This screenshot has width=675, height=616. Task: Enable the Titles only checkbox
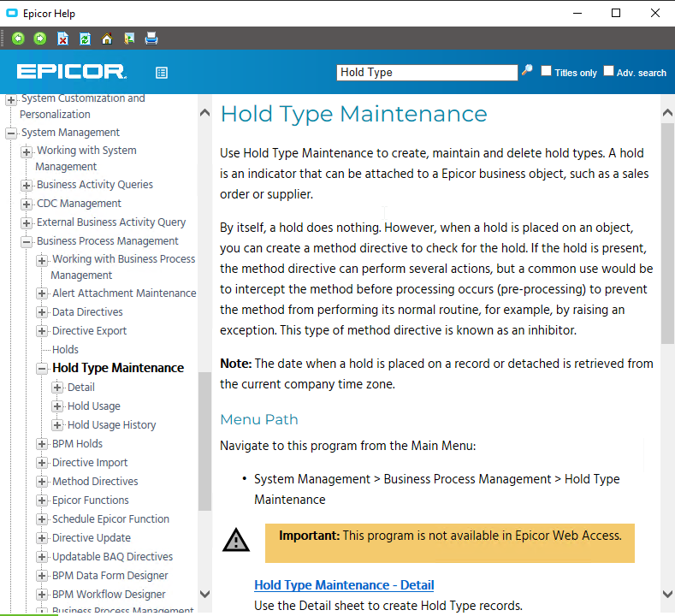546,71
